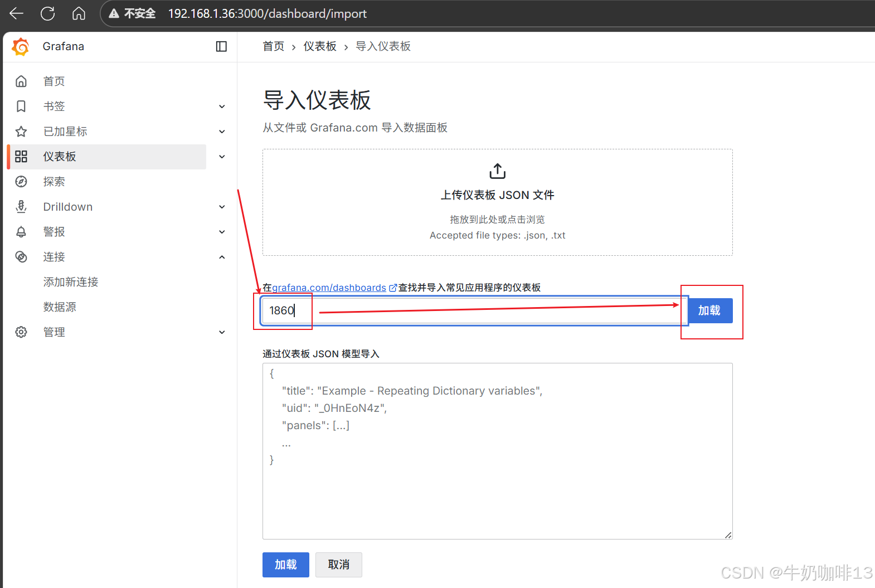Click the Grafana logo icon
The image size is (875, 588).
tap(21, 47)
